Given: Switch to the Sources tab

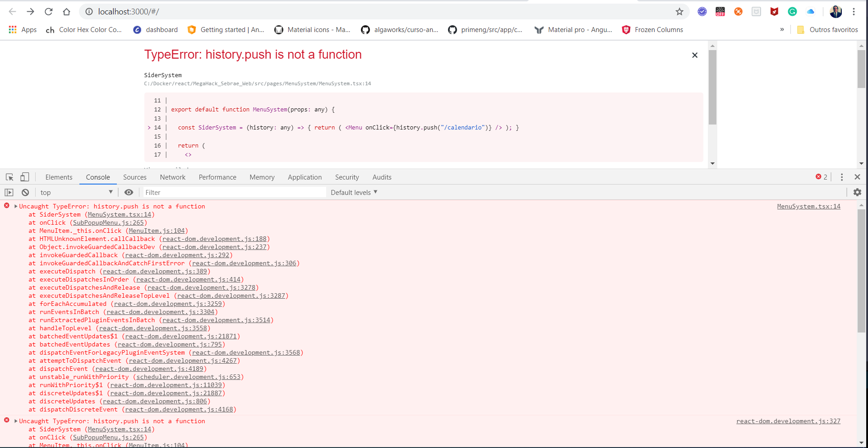Looking at the screenshot, I should [x=134, y=177].
